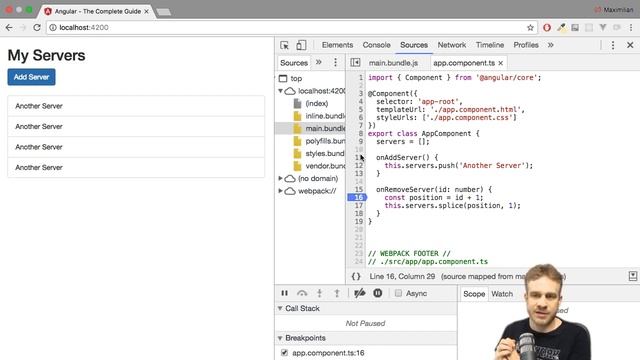Open the main.bundle.js editor tab
Viewport: 640px width, 360px height.
(x=393, y=63)
